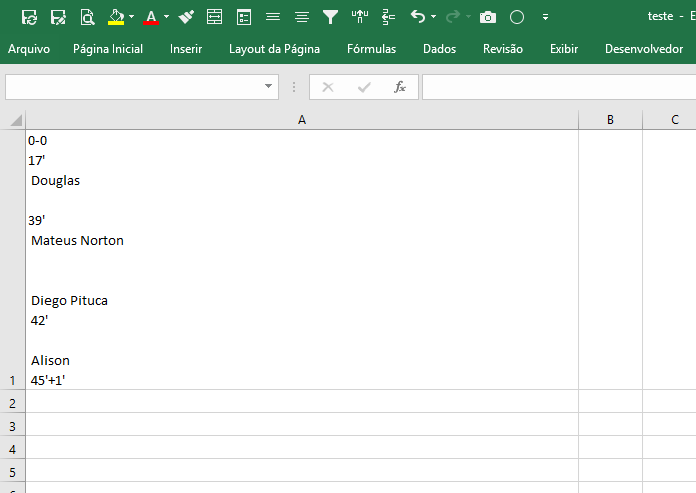Click the Camera tool icon

[x=488, y=17]
